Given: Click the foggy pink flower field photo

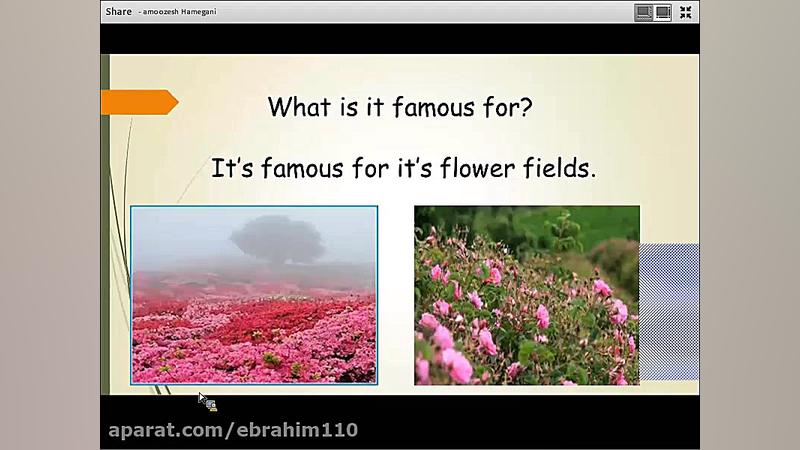Looking at the screenshot, I should [254, 295].
